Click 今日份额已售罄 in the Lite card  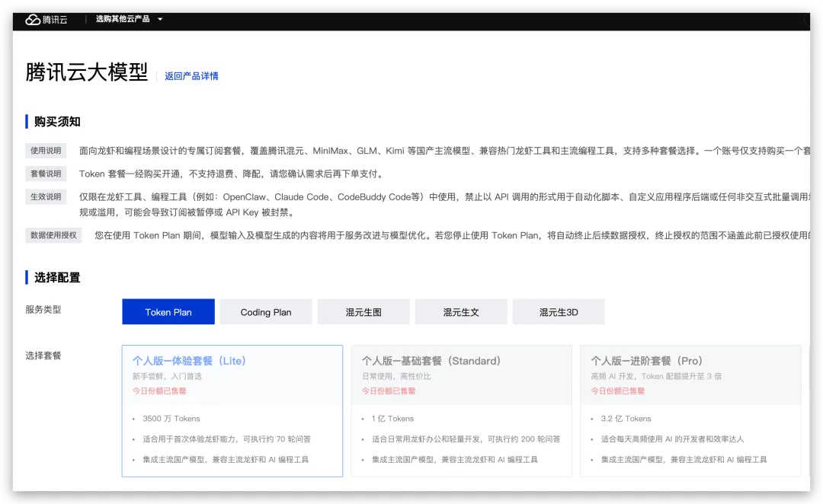159,391
